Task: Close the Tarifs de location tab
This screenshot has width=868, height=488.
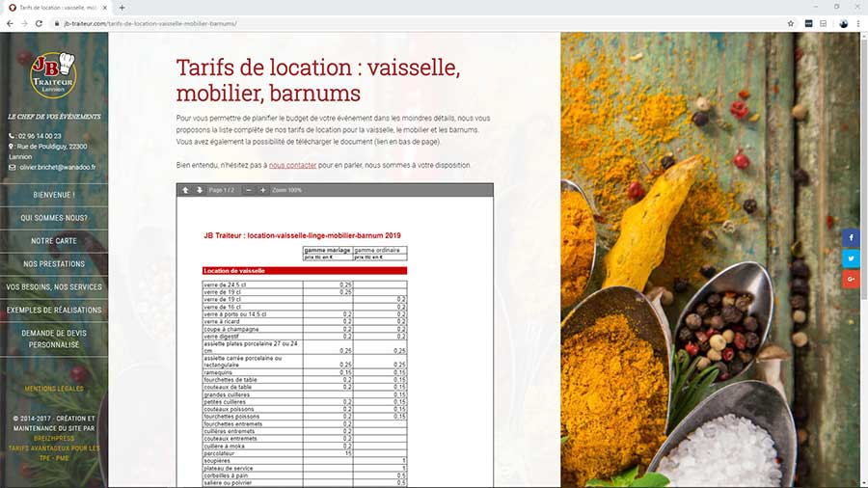Action: [x=105, y=8]
